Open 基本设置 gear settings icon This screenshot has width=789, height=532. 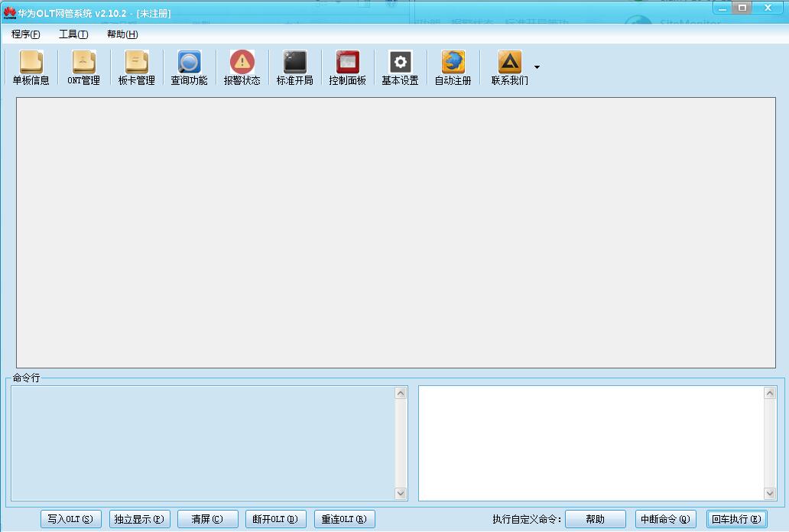(x=400, y=67)
